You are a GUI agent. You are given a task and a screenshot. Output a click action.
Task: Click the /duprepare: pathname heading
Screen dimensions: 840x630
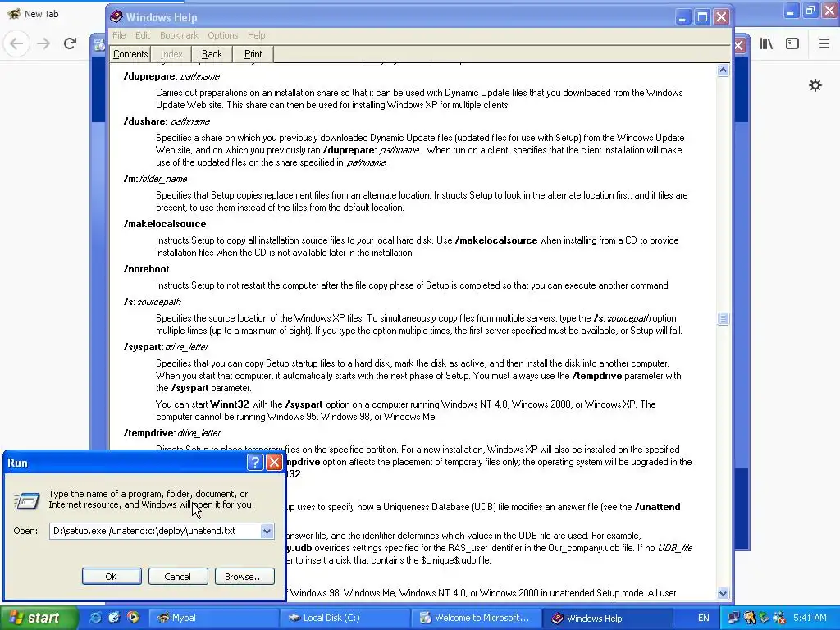(x=171, y=76)
